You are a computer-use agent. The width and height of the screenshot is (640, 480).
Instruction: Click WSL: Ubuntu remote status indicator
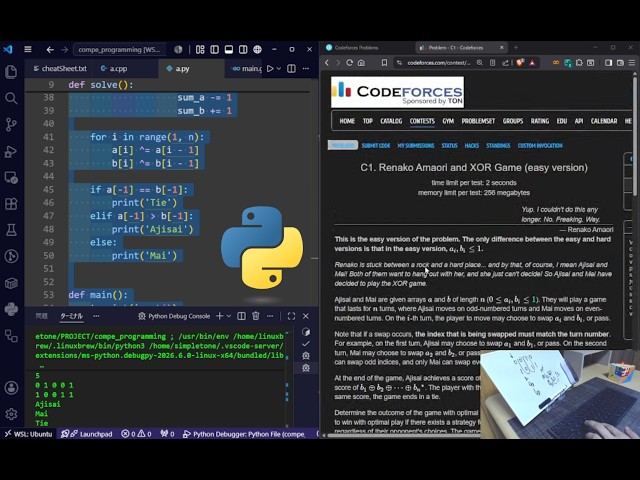tap(29, 434)
